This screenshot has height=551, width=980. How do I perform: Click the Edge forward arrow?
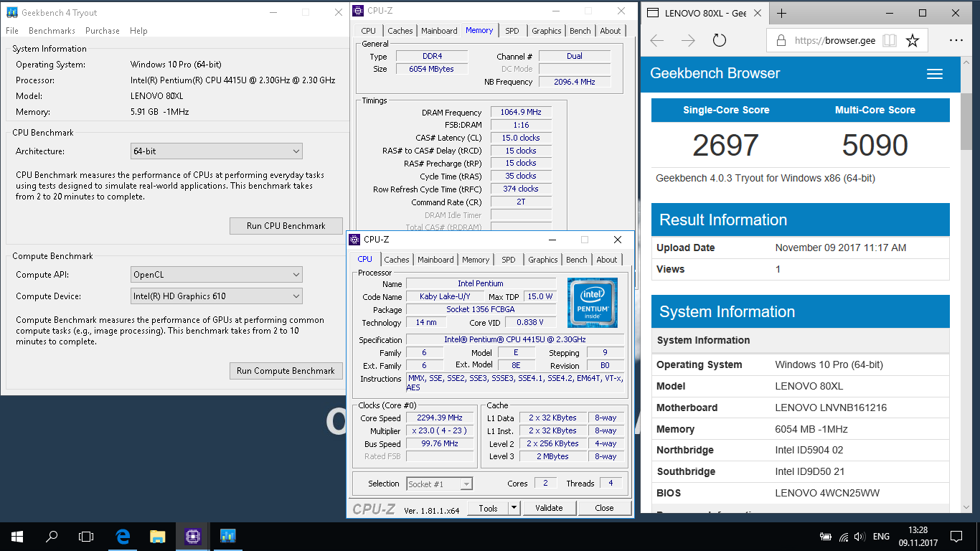[x=688, y=41]
